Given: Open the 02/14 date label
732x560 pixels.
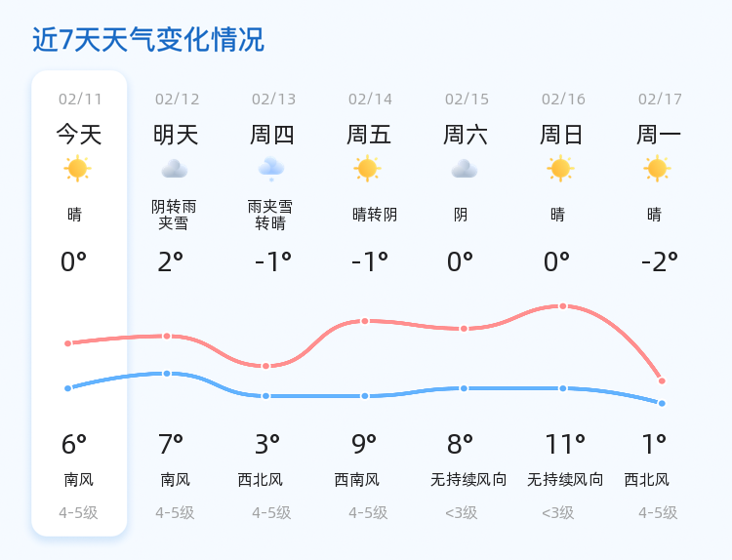Looking at the screenshot, I should click(x=370, y=99).
